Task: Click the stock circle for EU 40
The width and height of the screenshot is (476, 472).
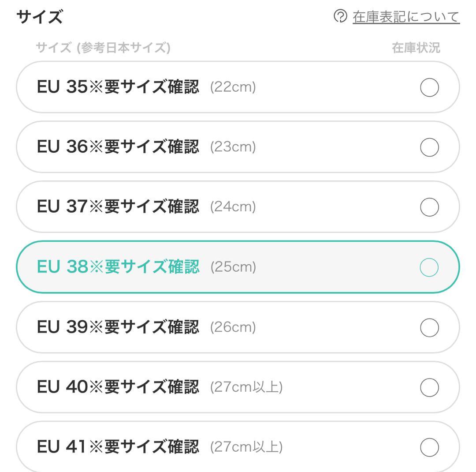Action: [429, 387]
